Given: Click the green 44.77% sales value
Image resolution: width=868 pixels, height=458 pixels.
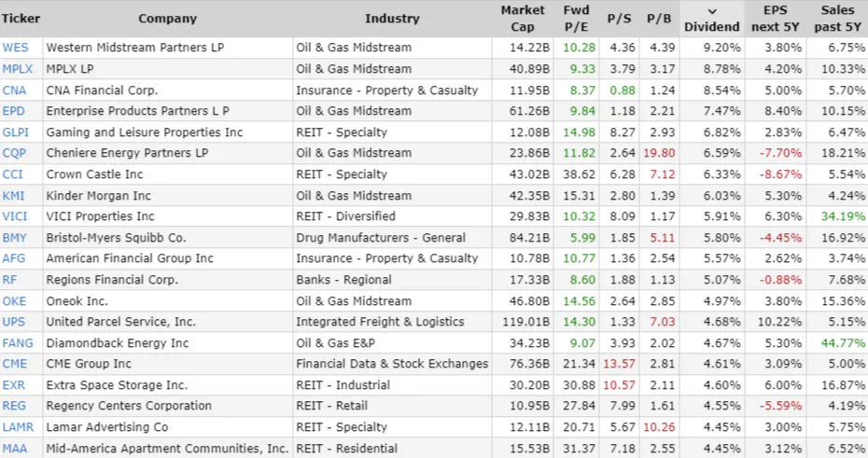Looking at the screenshot, I should click(x=843, y=343).
